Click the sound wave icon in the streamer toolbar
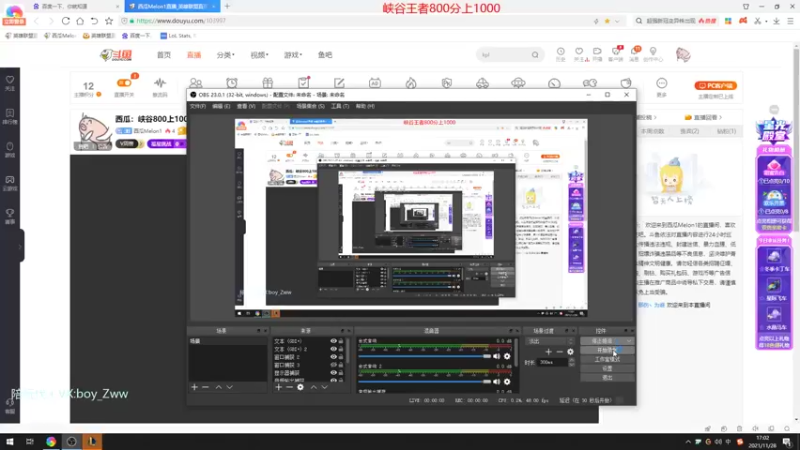 click(160, 83)
